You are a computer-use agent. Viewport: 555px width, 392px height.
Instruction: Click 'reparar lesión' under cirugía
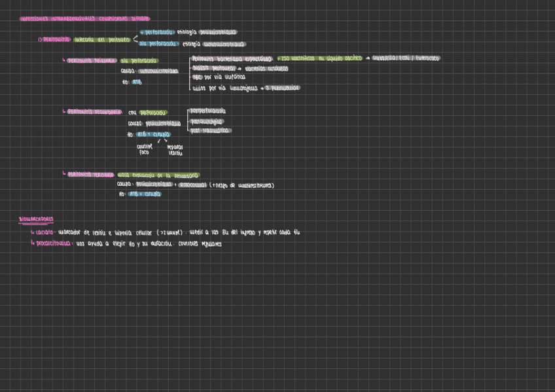coord(175,150)
